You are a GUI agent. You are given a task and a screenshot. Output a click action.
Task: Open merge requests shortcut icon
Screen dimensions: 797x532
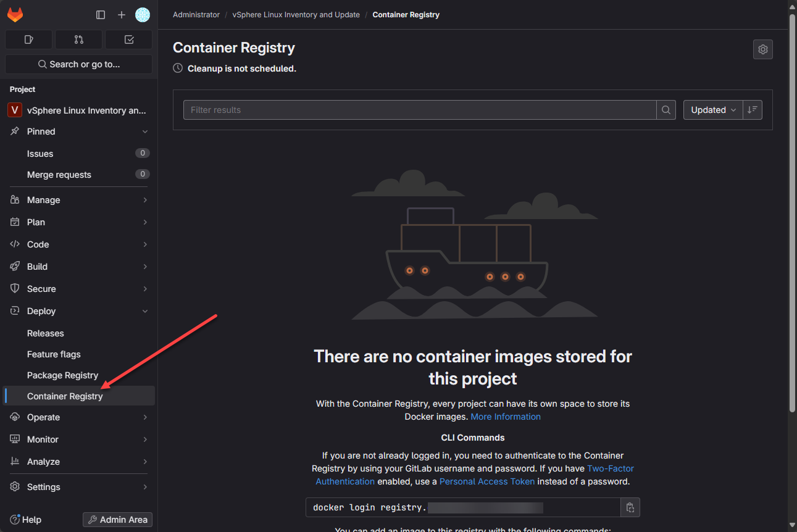click(79, 39)
